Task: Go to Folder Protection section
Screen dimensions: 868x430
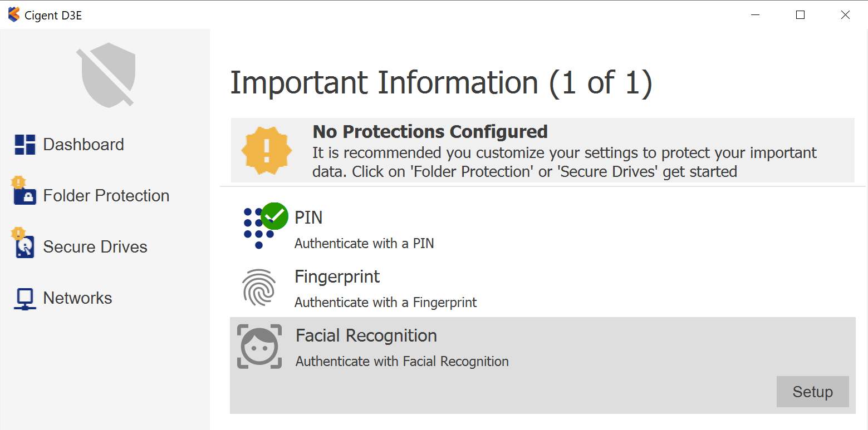Action: pos(106,196)
